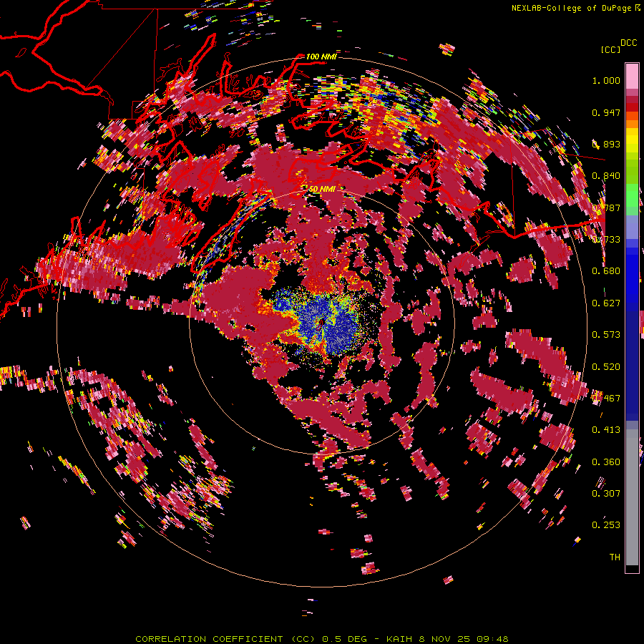Click the 0.413 scale value

[x=606, y=430]
